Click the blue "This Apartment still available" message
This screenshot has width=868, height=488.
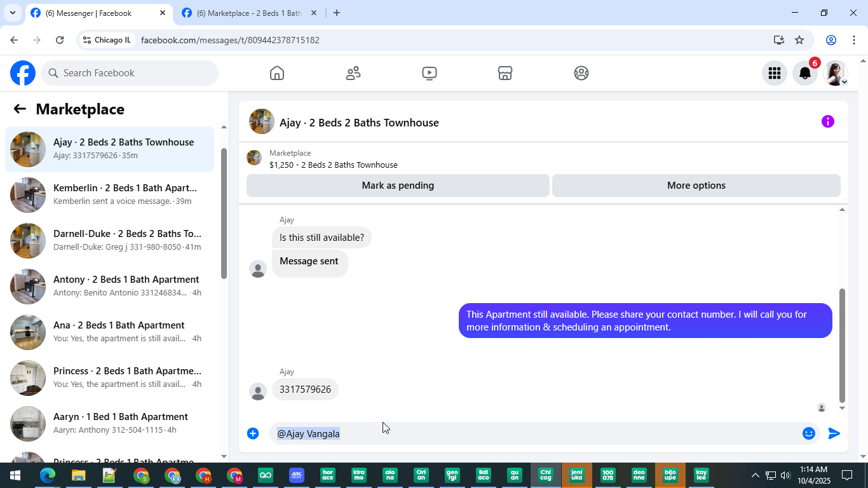(646, 321)
